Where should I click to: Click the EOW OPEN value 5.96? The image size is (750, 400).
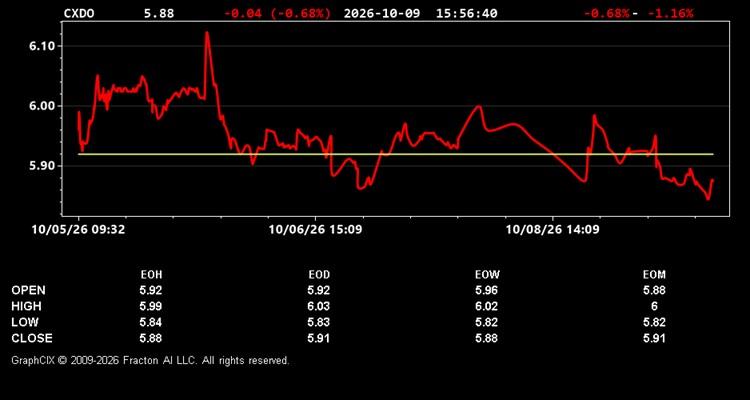[487, 290]
